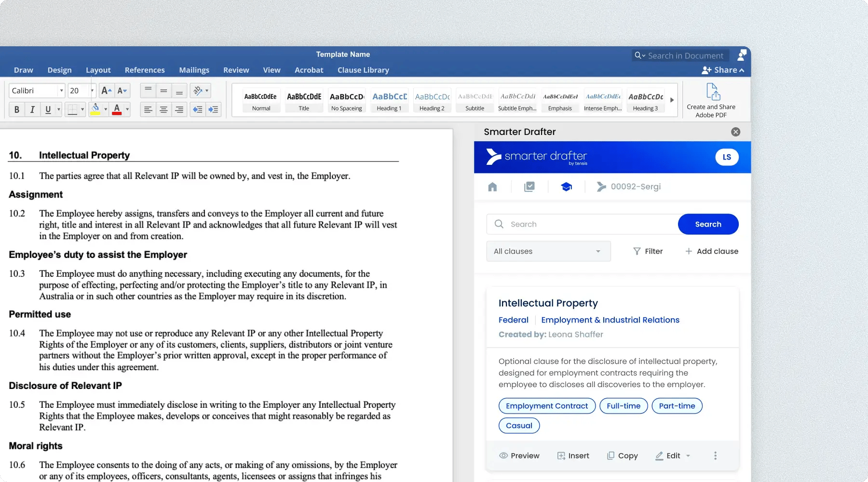Screen dimensions: 868x482
Task: Center align the text
Action: (164, 110)
